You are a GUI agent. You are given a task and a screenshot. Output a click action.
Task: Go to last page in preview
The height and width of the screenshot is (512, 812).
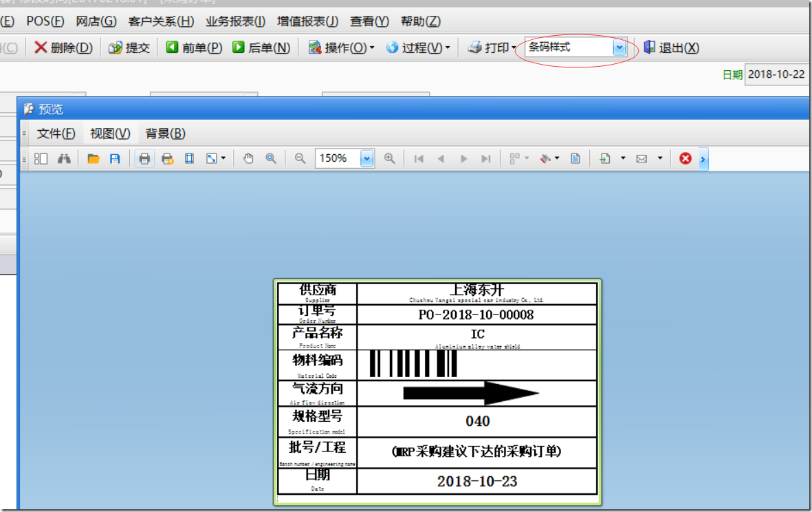(x=485, y=158)
